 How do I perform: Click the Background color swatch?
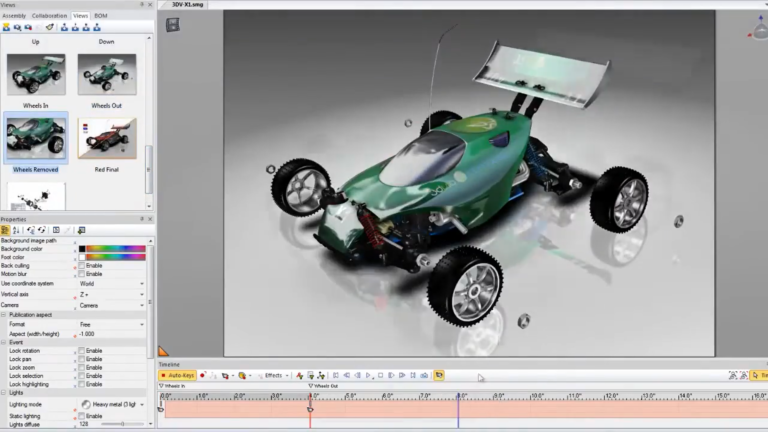82,249
